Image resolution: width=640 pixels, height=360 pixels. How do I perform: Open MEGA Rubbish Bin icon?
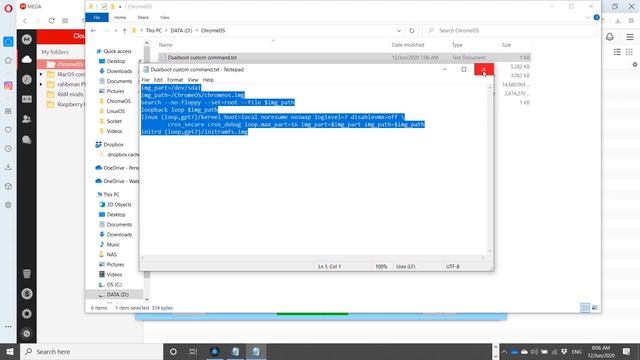pos(27,274)
